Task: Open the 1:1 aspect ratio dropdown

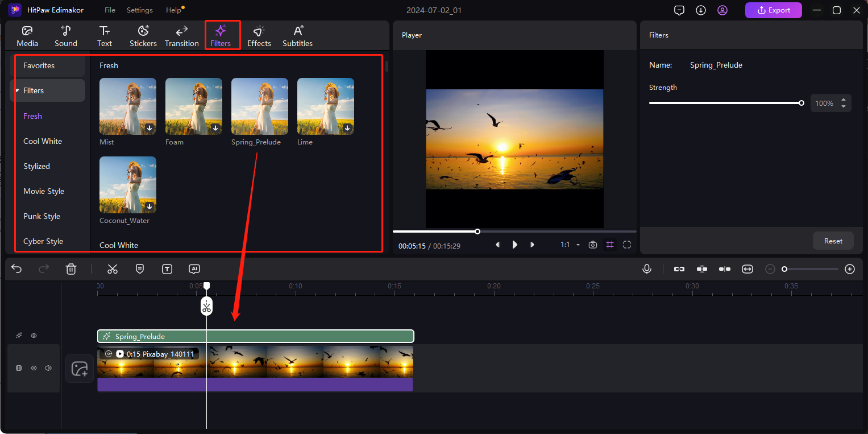Action: click(x=570, y=245)
